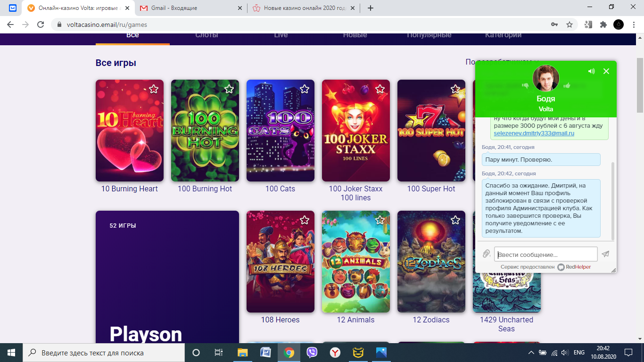Open the RedHelper service link
Screen dimensions: 644x362
coord(574,267)
